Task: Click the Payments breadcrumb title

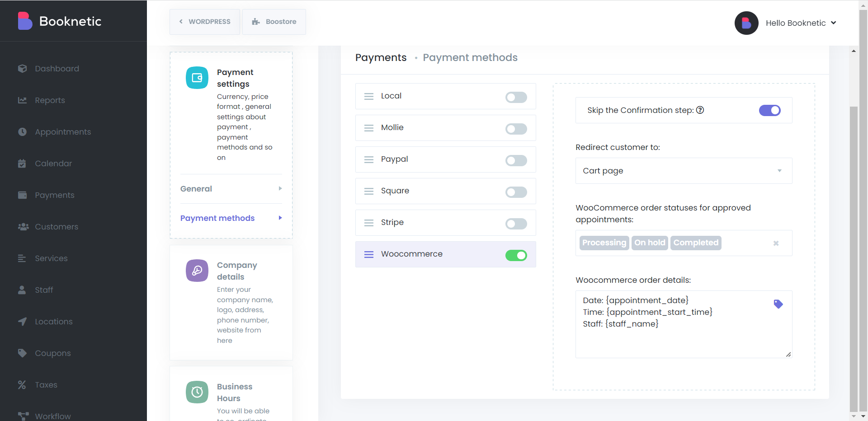Action: click(381, 57)
